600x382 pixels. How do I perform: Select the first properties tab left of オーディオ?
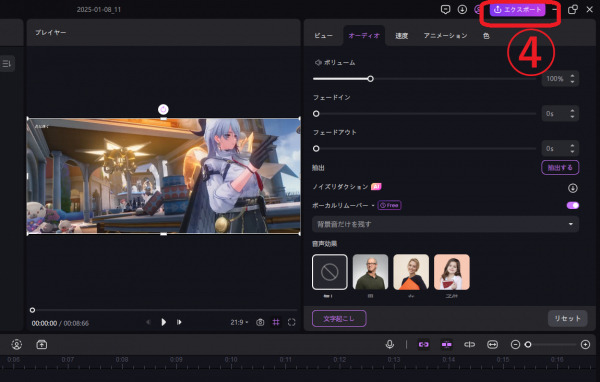(x=323, y=36)
